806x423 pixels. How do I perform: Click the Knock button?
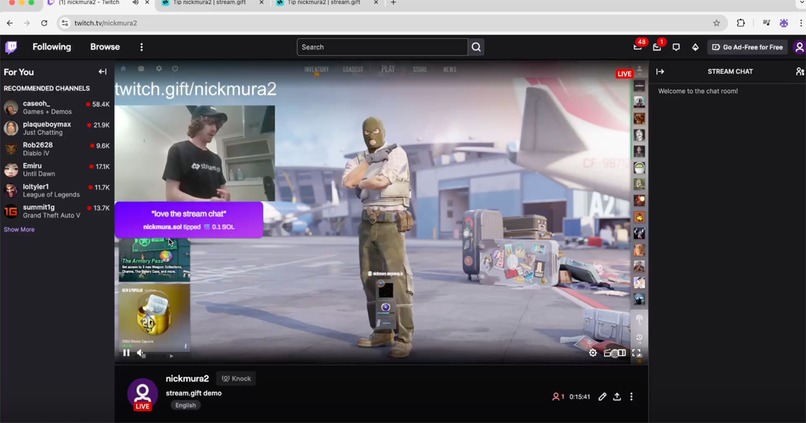pyautogui.click(x=236, y=379)
